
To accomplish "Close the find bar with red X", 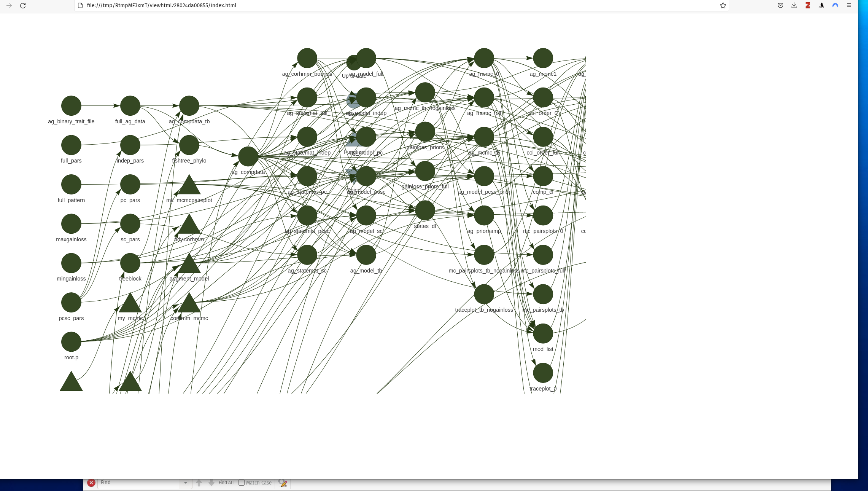I will point(91,483).
